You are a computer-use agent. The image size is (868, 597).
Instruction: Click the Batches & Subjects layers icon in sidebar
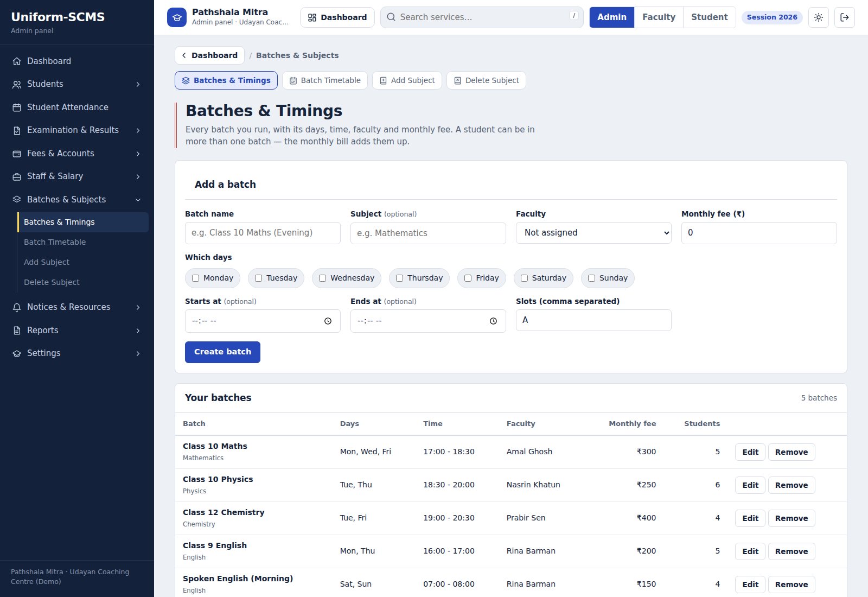(x=17, y=200)
